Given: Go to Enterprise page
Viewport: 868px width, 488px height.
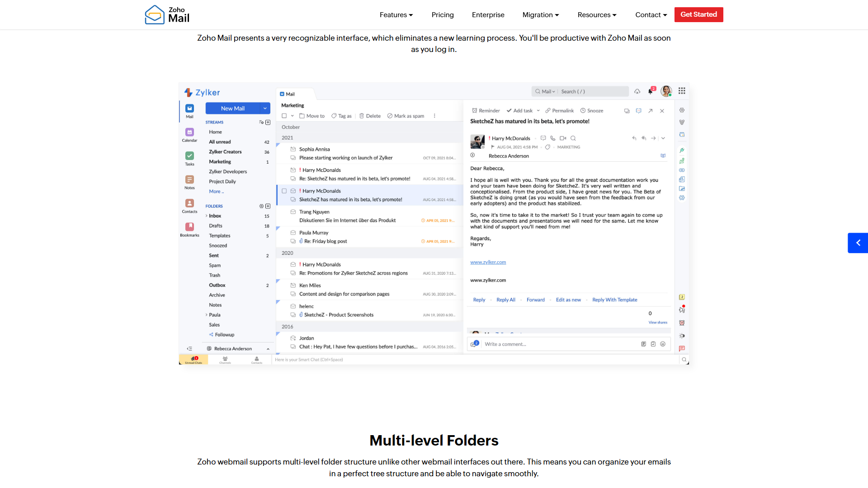Looking at the screenshot, I should tap(488, 15).
